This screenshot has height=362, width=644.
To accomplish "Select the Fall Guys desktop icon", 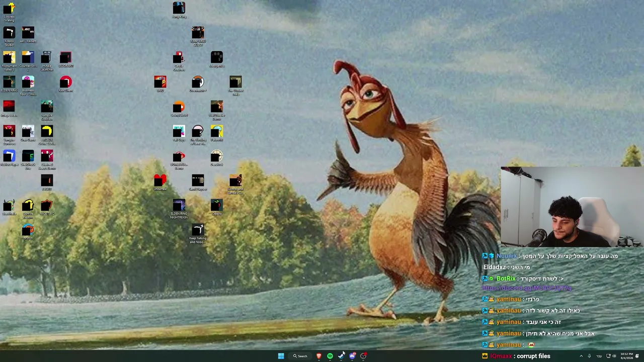I will click(x=179, y=134).
